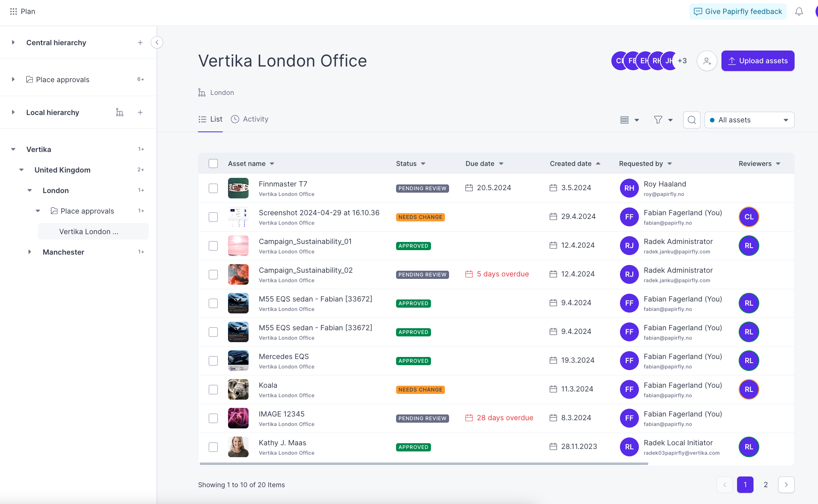Click the Plan label in top bar

point(28,12)
